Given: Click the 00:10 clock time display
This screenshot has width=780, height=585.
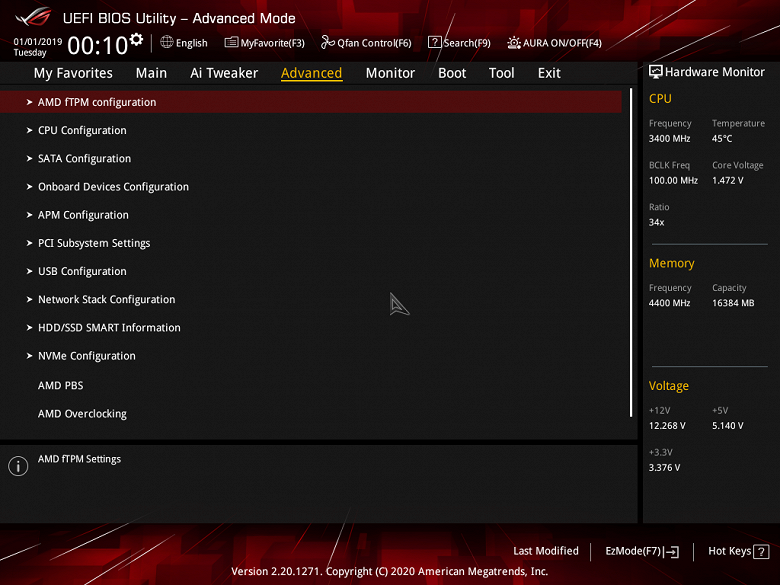Looking at the screenshot, I should click(98, 45).
